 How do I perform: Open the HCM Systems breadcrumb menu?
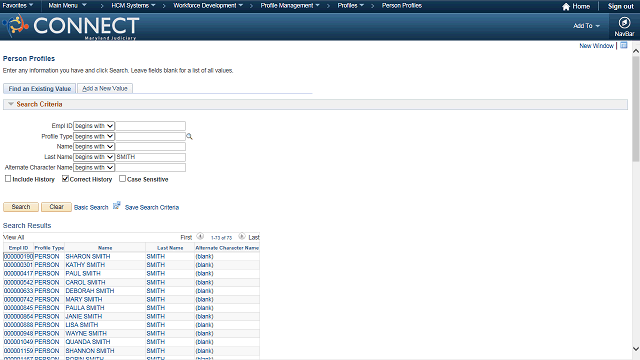(x=133, y=6)
